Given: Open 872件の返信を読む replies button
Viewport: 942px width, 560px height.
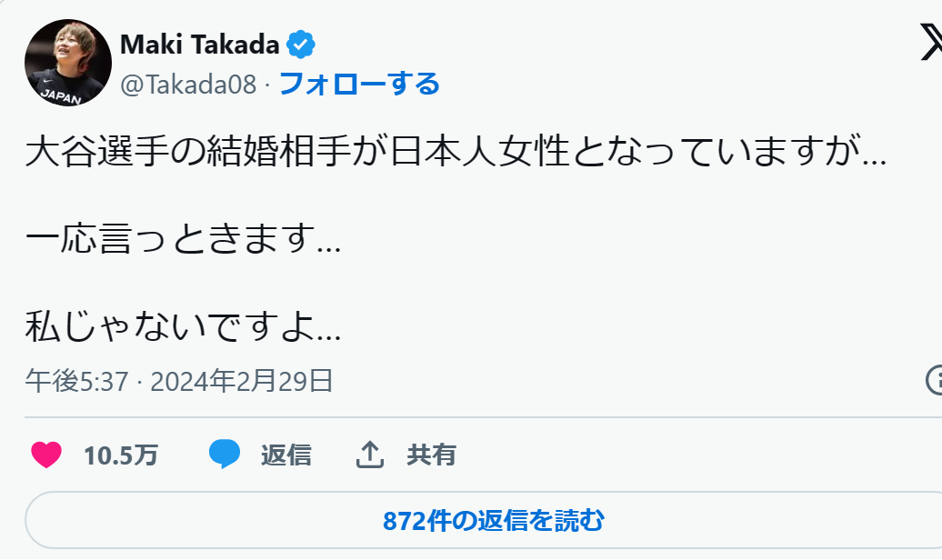Looking at the screenshot, I should [x=493, y=520].
